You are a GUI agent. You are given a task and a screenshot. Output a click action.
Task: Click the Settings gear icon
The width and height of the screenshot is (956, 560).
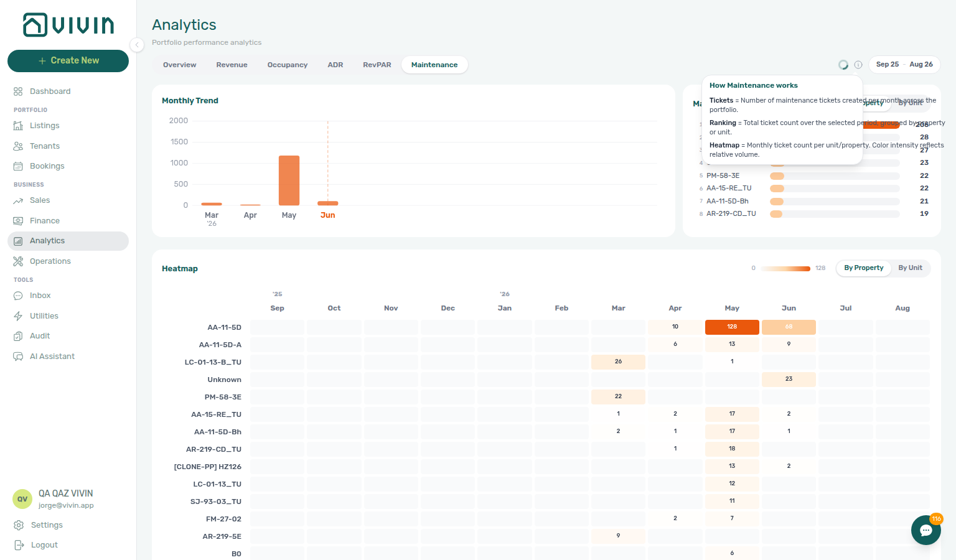click(19, 525)
